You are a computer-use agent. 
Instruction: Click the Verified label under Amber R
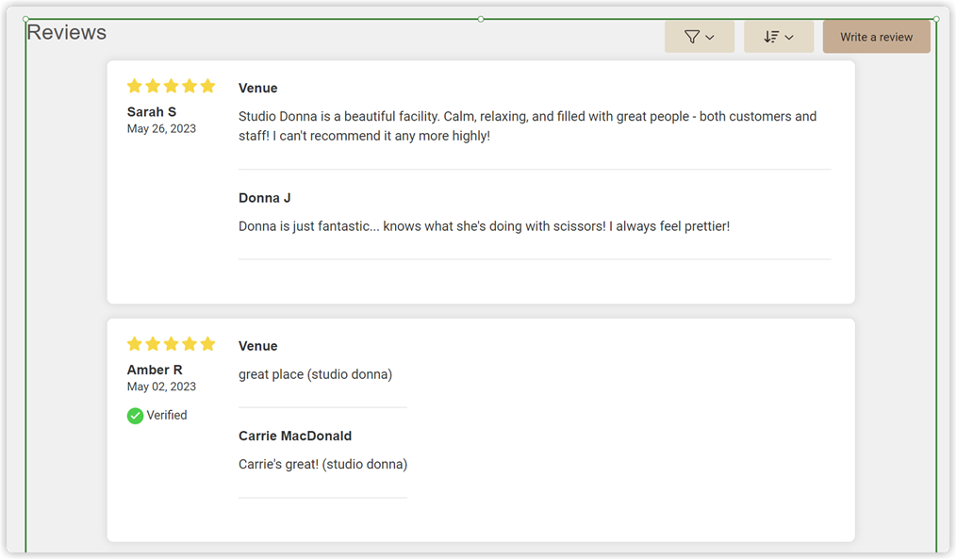coord(167,416)
